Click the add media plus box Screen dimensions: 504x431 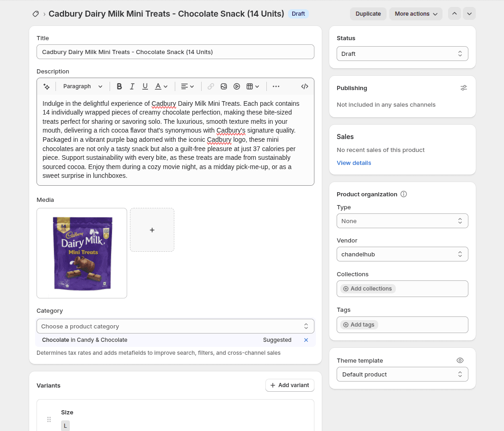pyautogui.click(x=152, y=230)
